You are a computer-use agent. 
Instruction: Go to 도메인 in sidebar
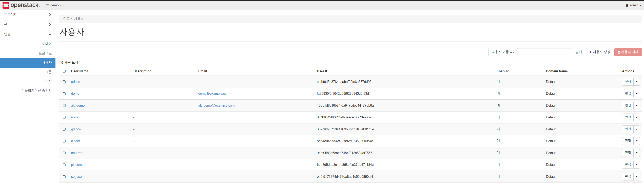point(47,44)
